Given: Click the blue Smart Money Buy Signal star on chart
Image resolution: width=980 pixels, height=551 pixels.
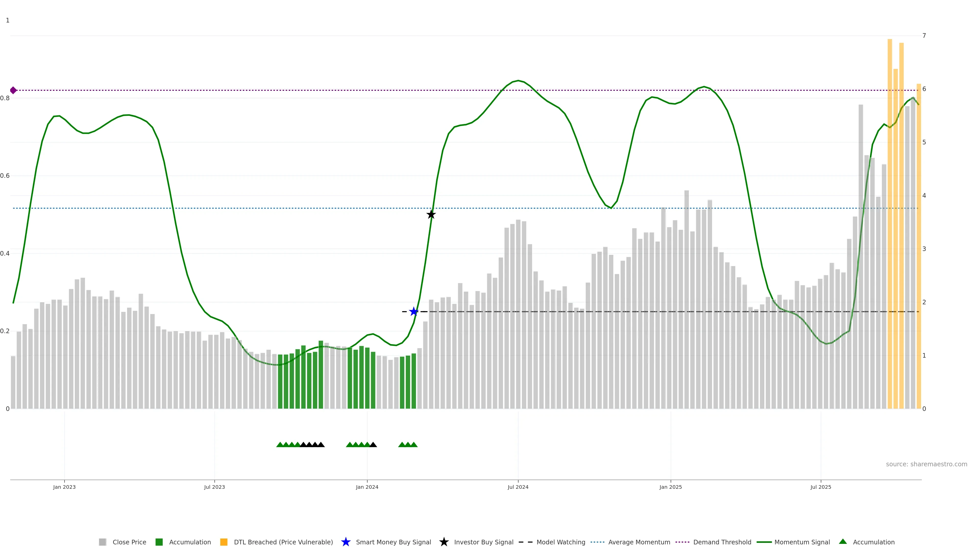Looking at the screenshot, I should tap(413, 312).
